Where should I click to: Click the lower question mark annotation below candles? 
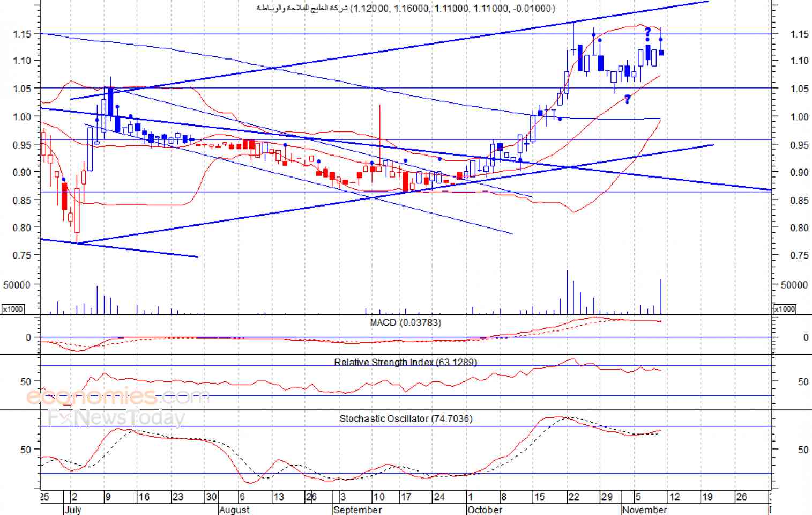click(627, 99)
